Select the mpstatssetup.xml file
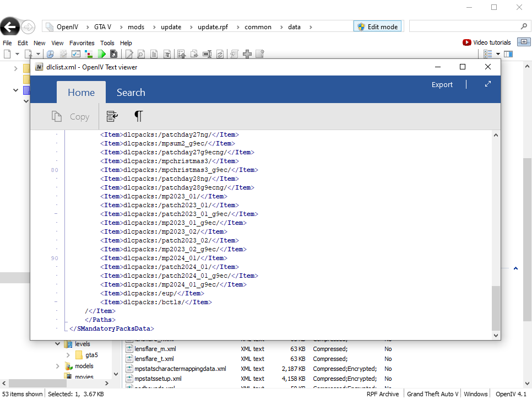 [158, 379]
